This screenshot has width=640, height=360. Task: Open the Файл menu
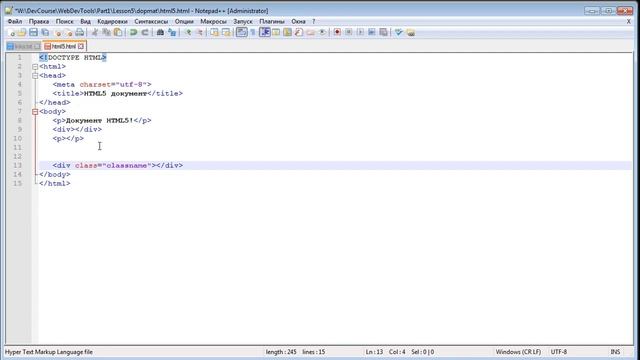[15, 21]
